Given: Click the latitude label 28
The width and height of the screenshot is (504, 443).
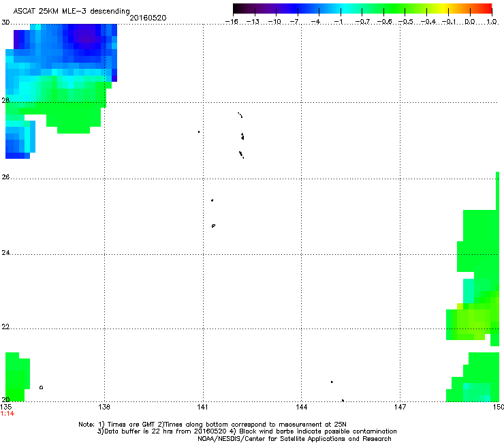Looking at the screenshot, I should pyautogui.click(x=5, y=100).
